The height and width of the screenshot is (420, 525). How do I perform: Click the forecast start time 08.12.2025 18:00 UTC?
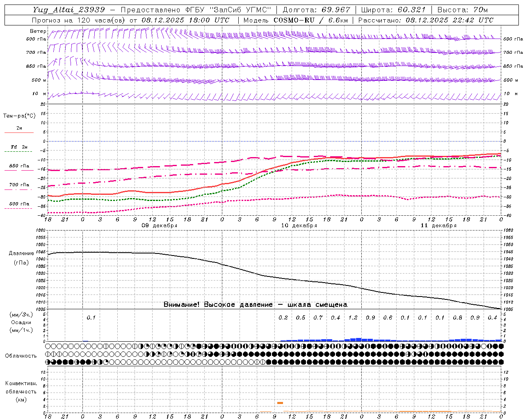pos(185,20)
